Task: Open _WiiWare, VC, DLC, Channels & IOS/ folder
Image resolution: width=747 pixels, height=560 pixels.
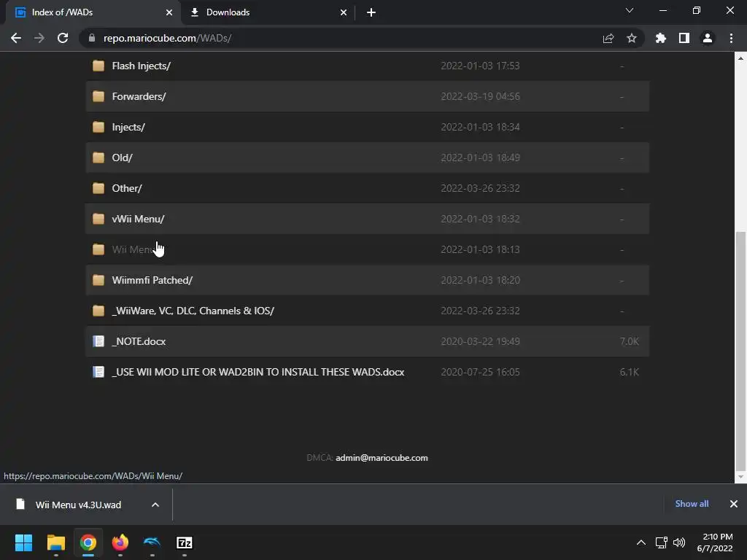Action: [193, 311]
